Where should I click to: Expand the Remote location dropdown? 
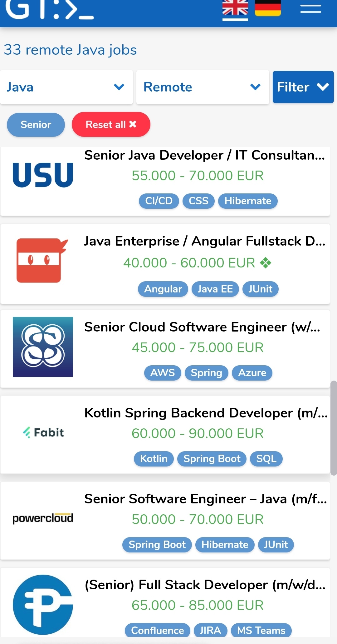[x=203, y=87]
